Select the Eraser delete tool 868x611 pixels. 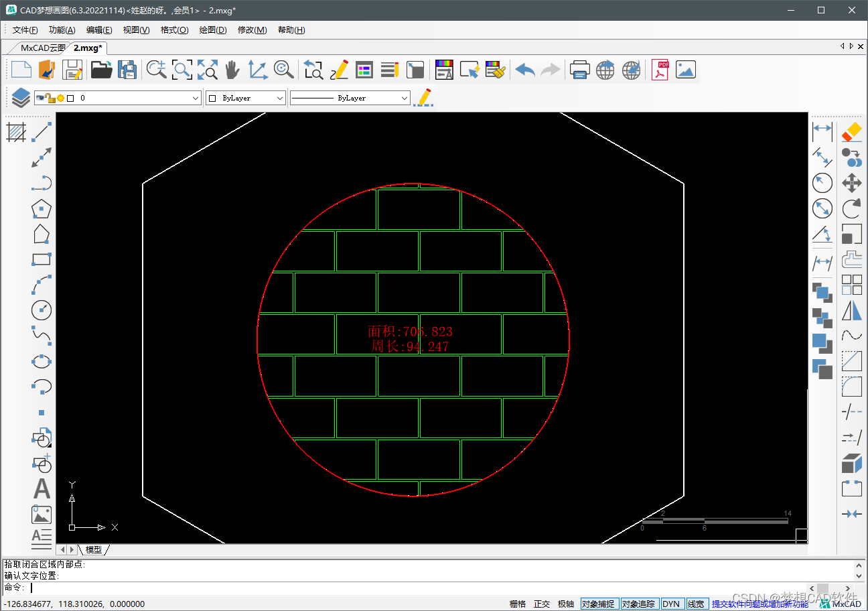coord(851,131)
